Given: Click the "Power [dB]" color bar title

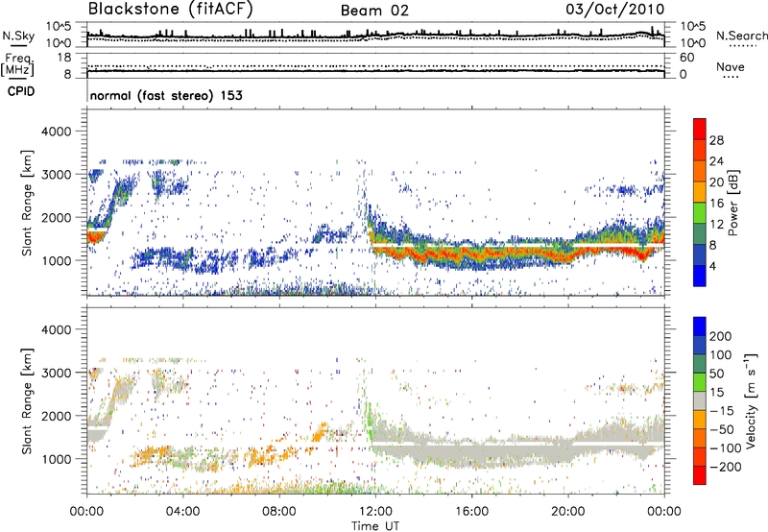Looking at the screenshot, I should [x=732, y=203].
